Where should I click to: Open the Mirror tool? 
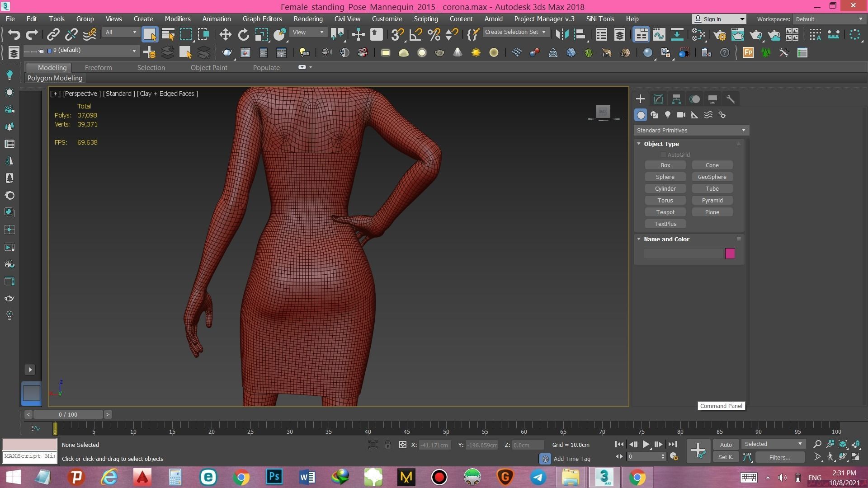click(562, 34)
